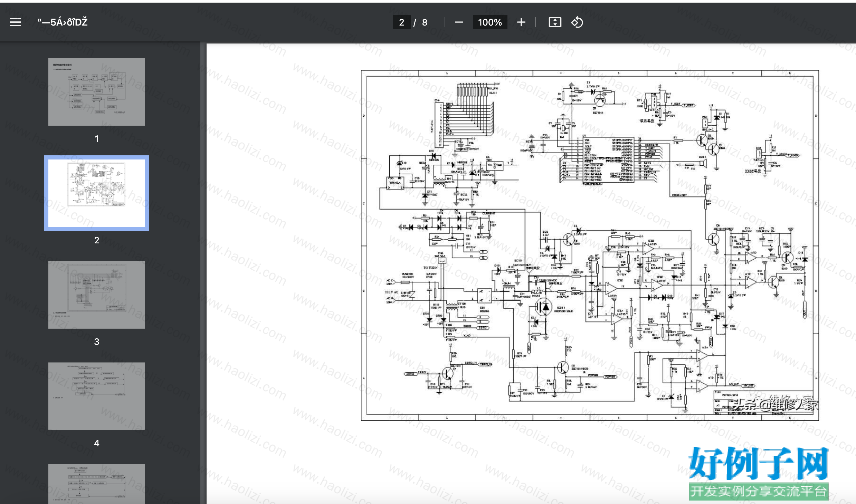Zoom out with the minus icon
This screenshot has height=504, width=856.
coord(459,22)
